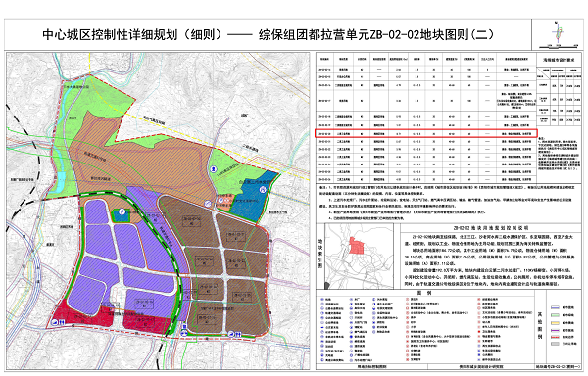Click the purple-line swatch in the other legend
The width and height of the screenshot is (588, 376).
(555, 330)
